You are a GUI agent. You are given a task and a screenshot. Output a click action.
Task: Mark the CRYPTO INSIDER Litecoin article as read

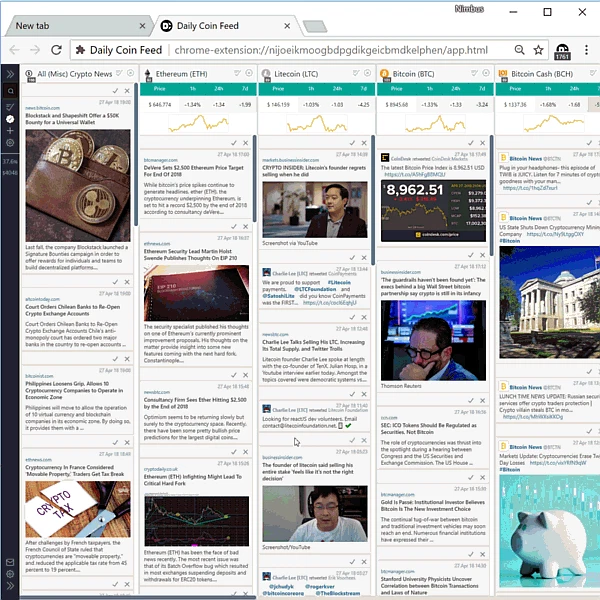click(352, 143)
